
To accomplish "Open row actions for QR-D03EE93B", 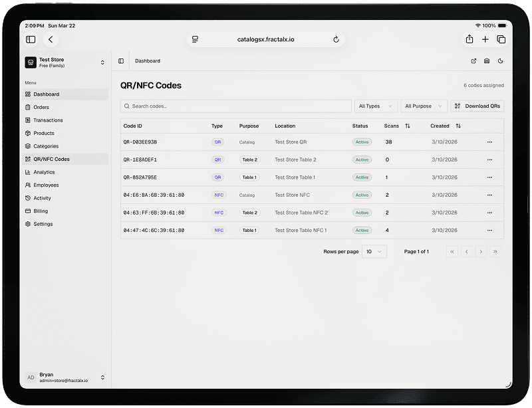I will [489, 142].
